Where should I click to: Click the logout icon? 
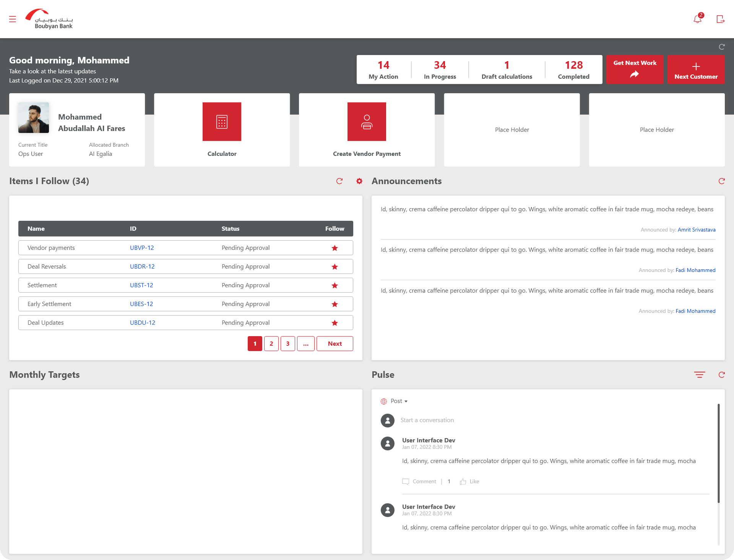(720, 19)
